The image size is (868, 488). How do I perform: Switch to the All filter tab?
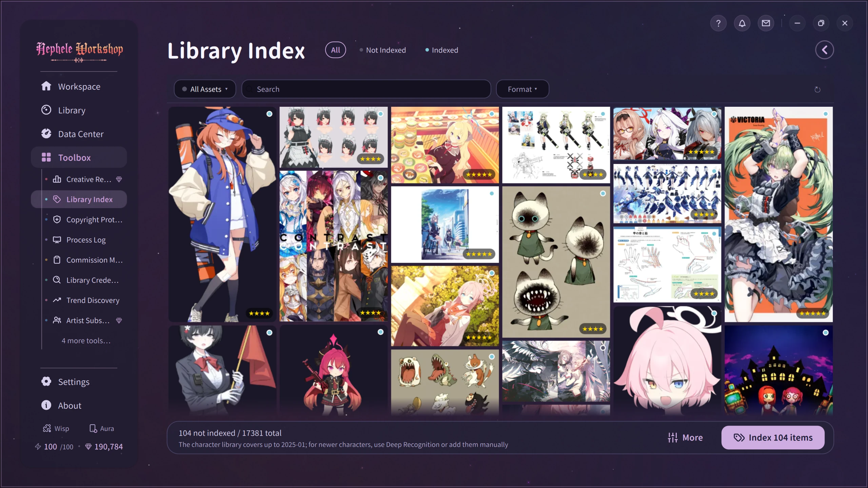click(335, 50)
